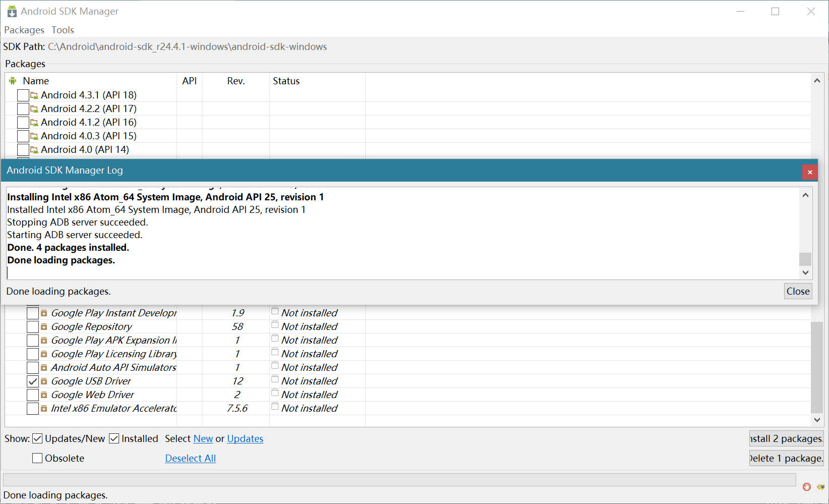Click the folder icon for Android 4.0.3
Viewport: 829px width, 504px height.
pyautogui.click(x=34, y=136)
